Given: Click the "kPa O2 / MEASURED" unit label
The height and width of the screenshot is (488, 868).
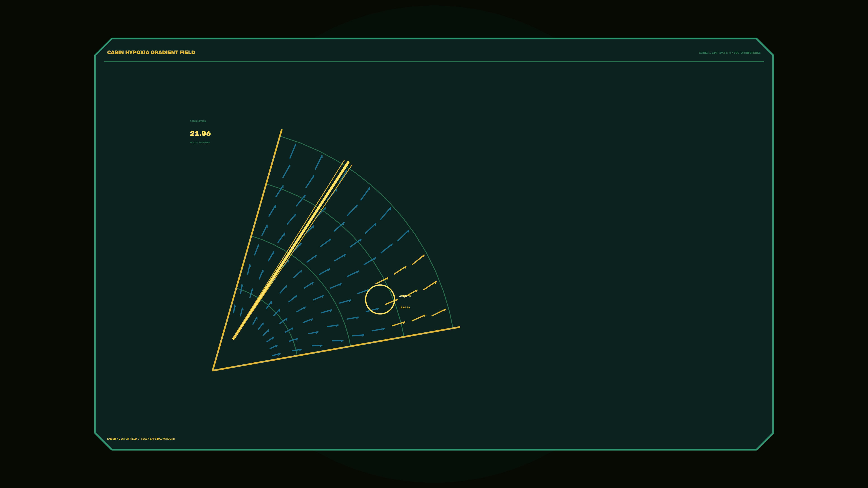Looking at the screenshot, I should (x=200, y=143).
